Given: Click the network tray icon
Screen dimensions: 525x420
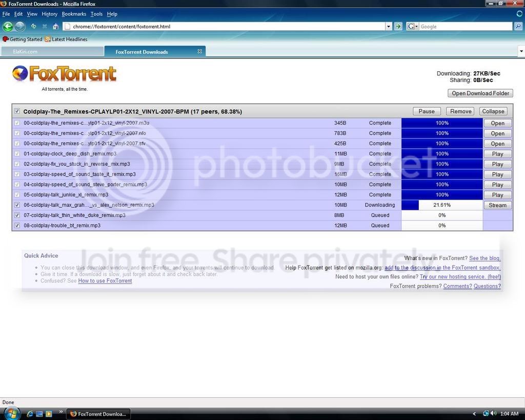Looking at the screenshot, I should [x=486, y=414].
